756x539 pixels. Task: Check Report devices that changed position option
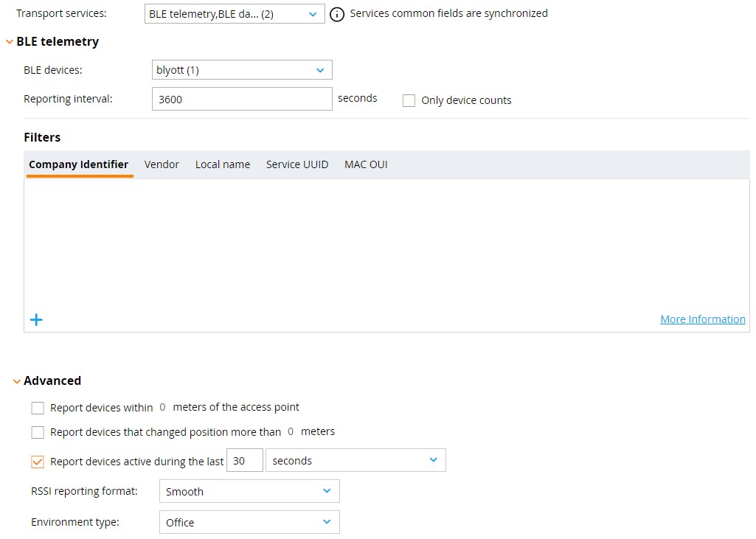pyautogui.click(x=38, y=432)
